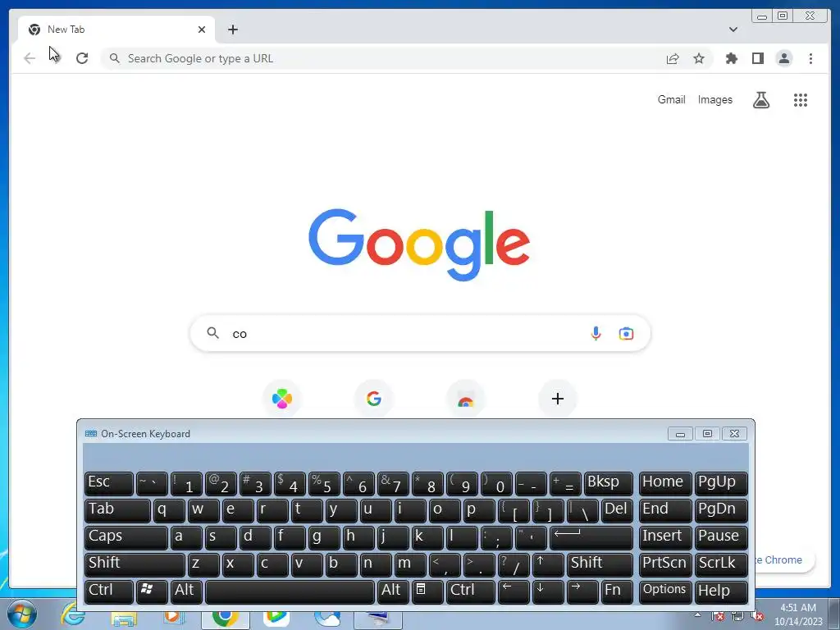Screen dimensions: 840x630
Task: Click the Esc key on On-Screen Keyboard
Action: 109,483
